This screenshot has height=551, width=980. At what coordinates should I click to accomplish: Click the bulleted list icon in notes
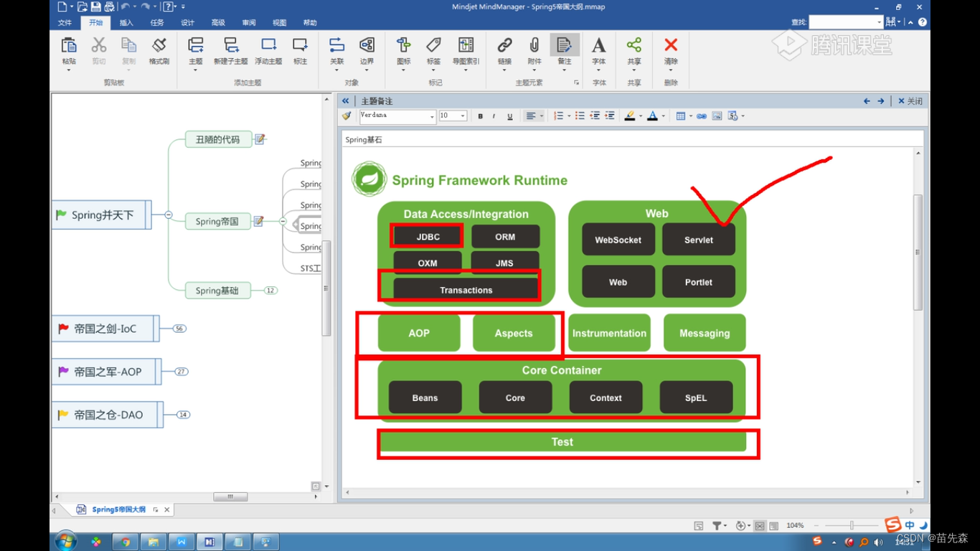click(580, 116)
